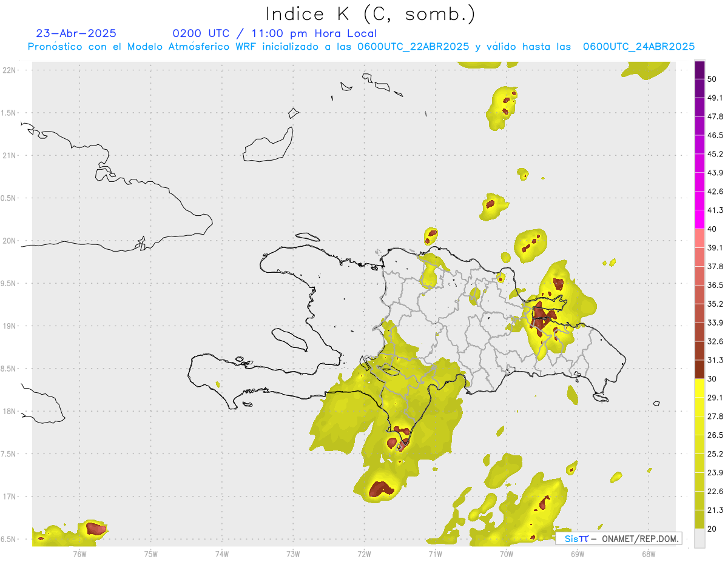Click the colorbar value 21.3
Screen dimensions: 728x562
click(x=715, y=510)
